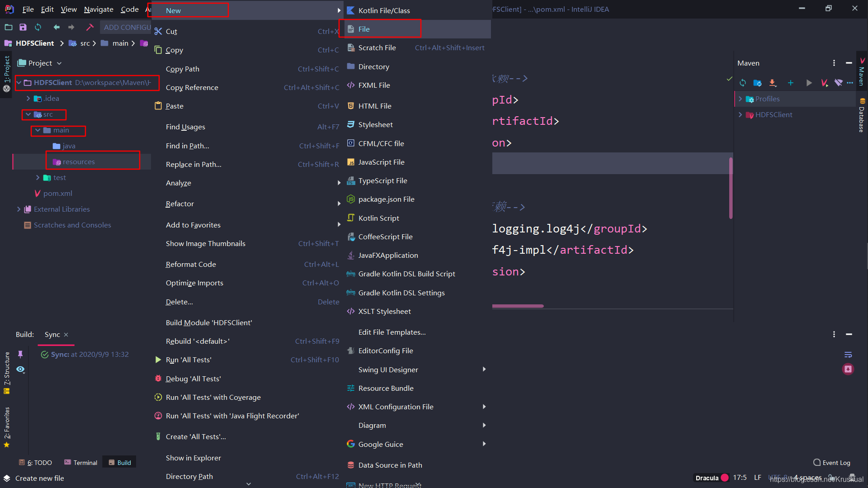This screenshot has height=488, width=868.
Task: Select Resource Bundle option
Action: click(417, 388)
